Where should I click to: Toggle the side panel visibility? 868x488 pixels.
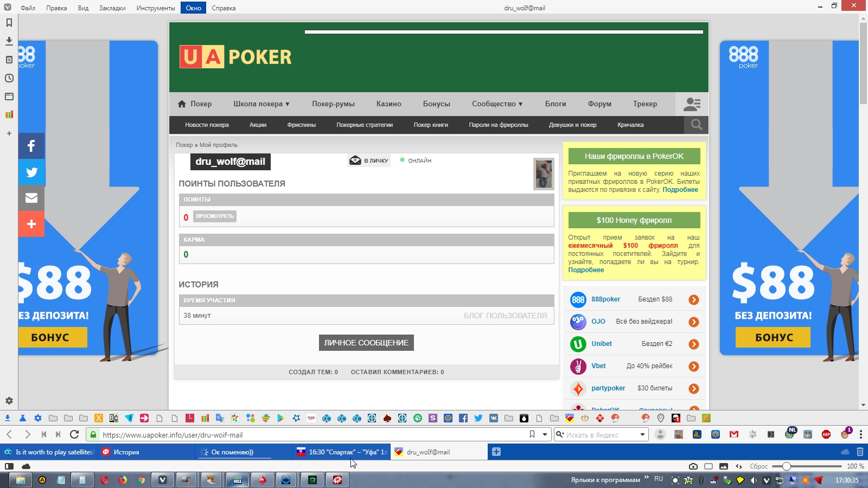click(x=9, y=466)
